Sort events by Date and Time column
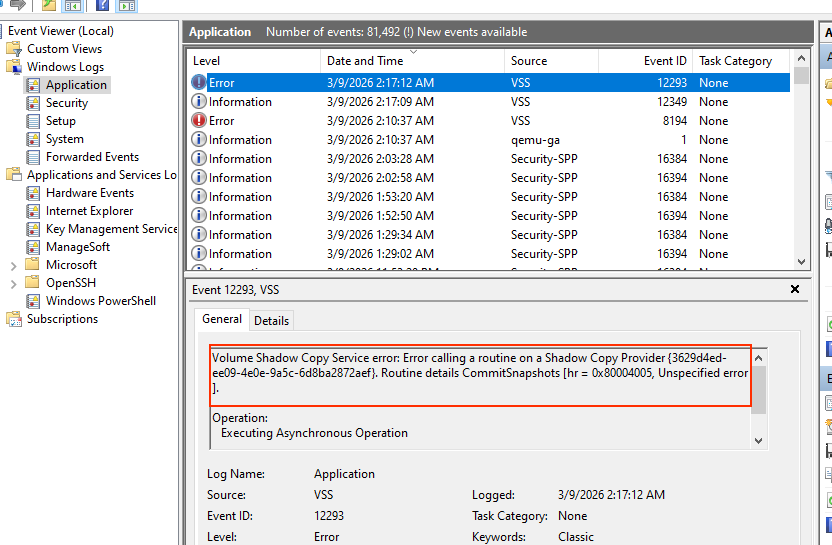Image resolution: width=832 pixels, height=545 pixels. coord(365,61)
